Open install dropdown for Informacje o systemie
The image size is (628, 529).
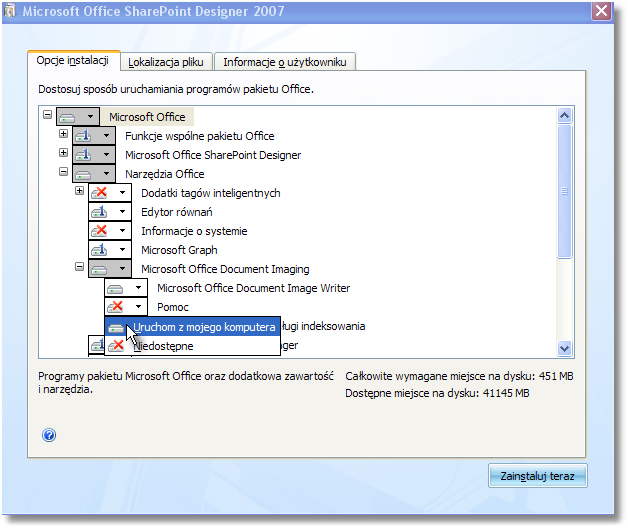(123, 231)
